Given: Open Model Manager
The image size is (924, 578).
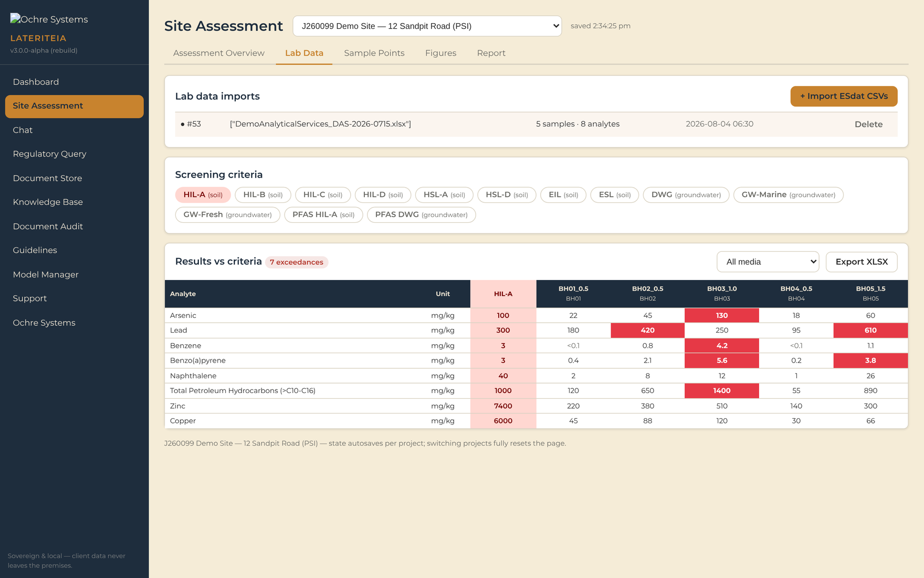Looking at the screenshot, I should click(74, 274).
